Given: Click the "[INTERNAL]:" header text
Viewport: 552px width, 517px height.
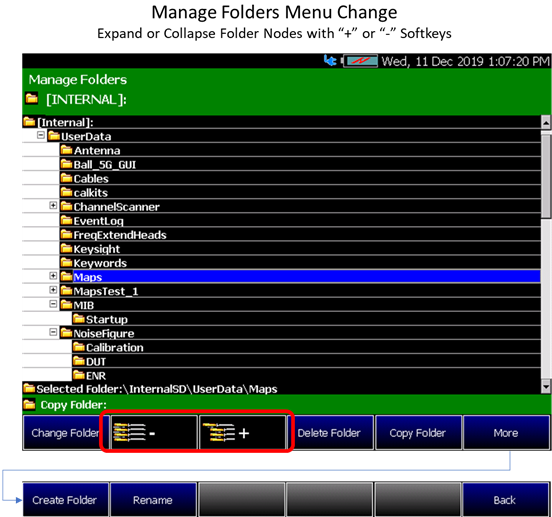Looking at the screenshot, I should 86,100.
